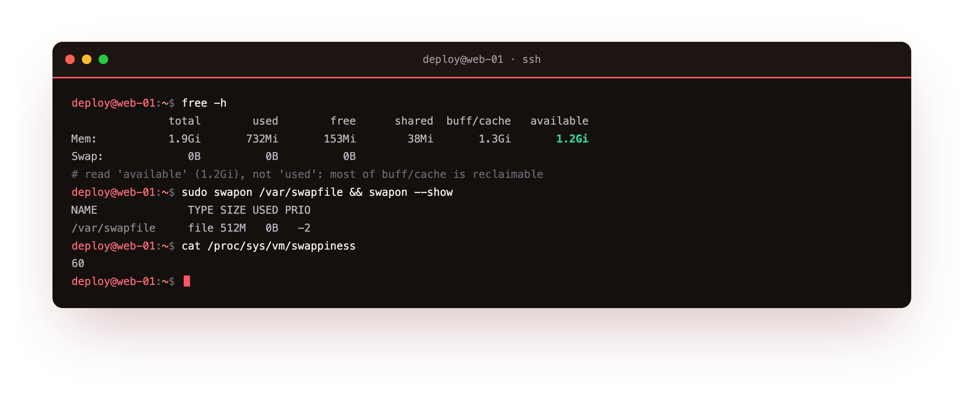The height and width of the screenshot is (404, 980).
Task: Click the '/var/swapfile' name entry
Action: [x=113, y=228]
